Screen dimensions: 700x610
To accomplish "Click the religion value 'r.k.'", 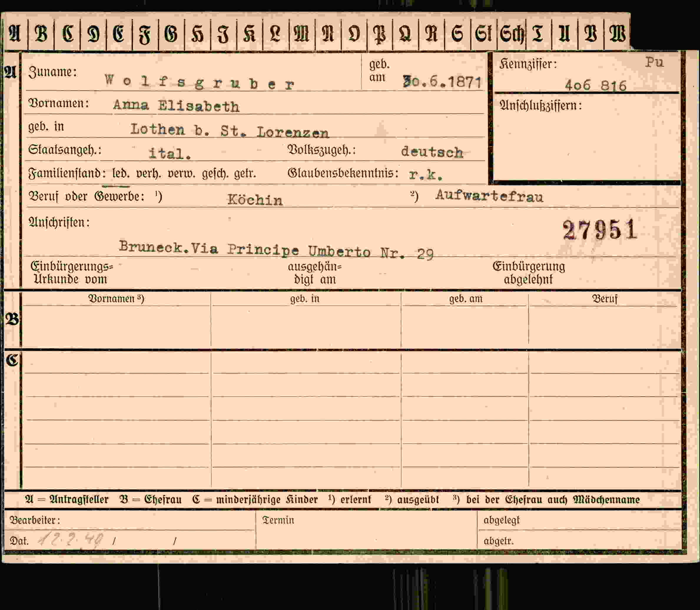I will [426, 174].
